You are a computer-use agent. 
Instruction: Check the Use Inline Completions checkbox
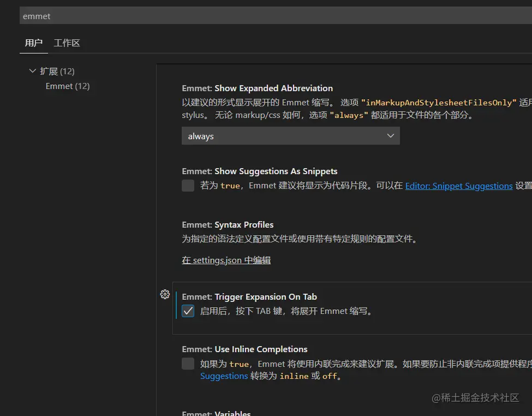[x=188, y=364]
